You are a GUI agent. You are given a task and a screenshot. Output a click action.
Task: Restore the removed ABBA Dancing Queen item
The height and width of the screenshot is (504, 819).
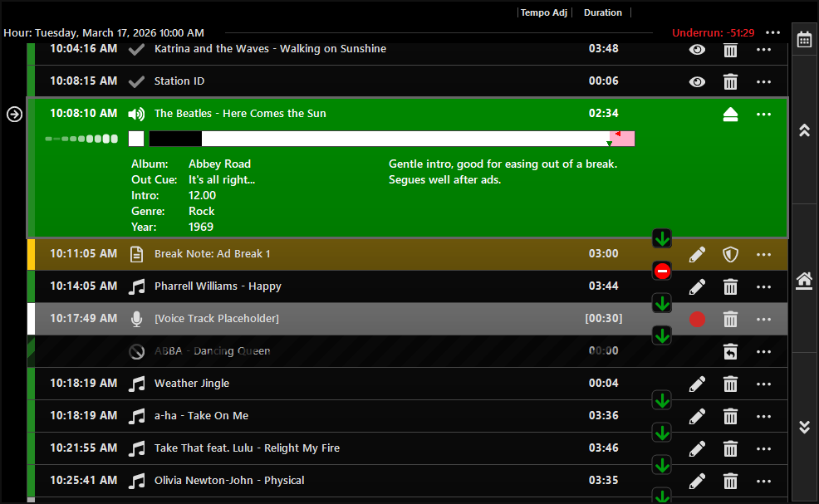pos(730,351)
